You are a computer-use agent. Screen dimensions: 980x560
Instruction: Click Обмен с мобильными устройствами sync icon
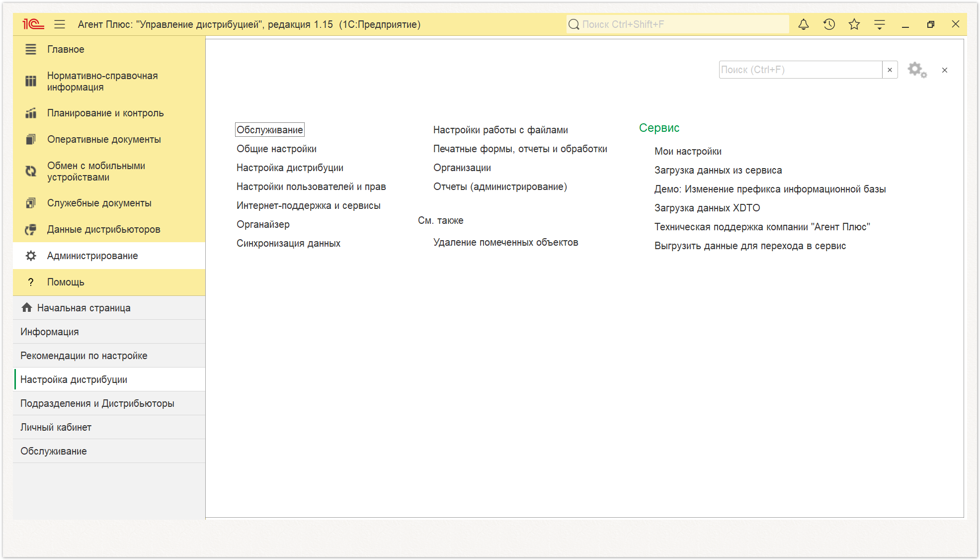coord(31,171)
